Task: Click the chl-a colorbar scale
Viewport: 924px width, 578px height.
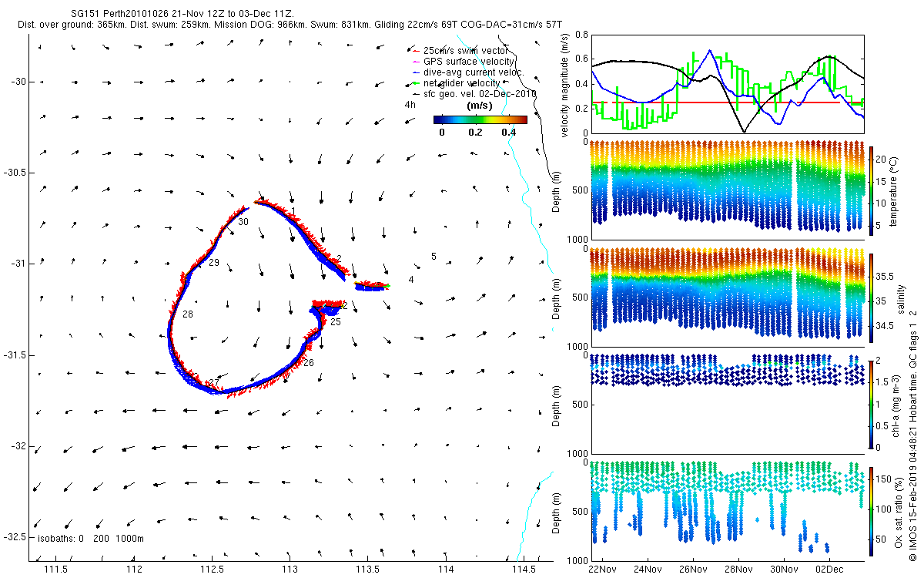Action: 872,404
